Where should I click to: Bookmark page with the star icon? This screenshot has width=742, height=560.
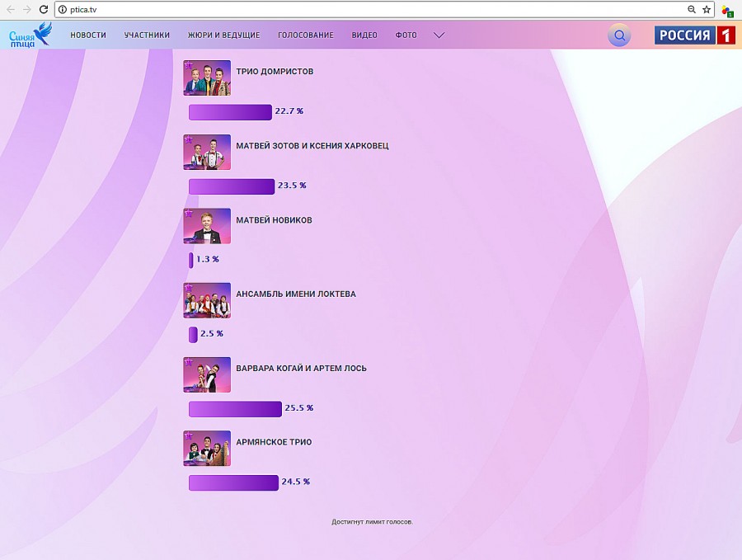(x=707, y=9)
